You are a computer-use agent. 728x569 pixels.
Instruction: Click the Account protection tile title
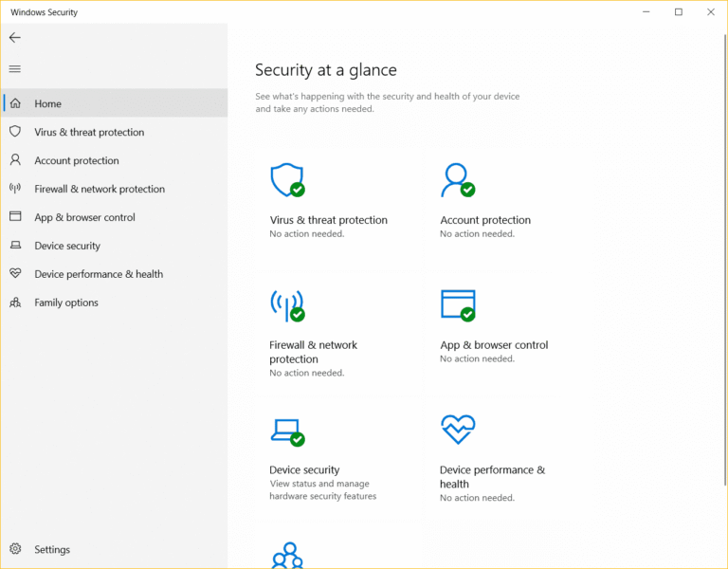[x=485, y=220]
